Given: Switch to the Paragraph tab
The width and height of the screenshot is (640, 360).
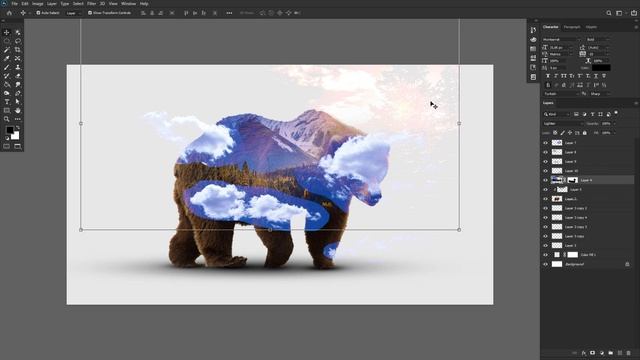Looking at the screenshot, I should coord(572,27).
